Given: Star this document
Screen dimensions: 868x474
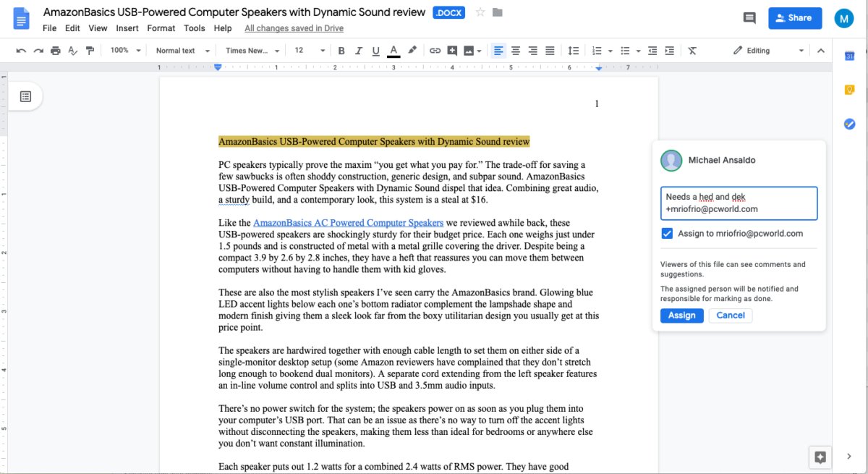Looking at the screenshot, I should (480, 13).
